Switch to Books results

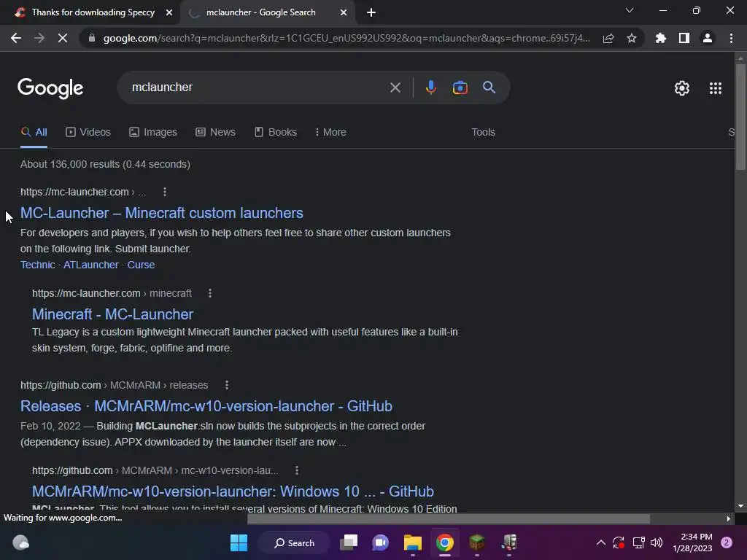(275, 133)
